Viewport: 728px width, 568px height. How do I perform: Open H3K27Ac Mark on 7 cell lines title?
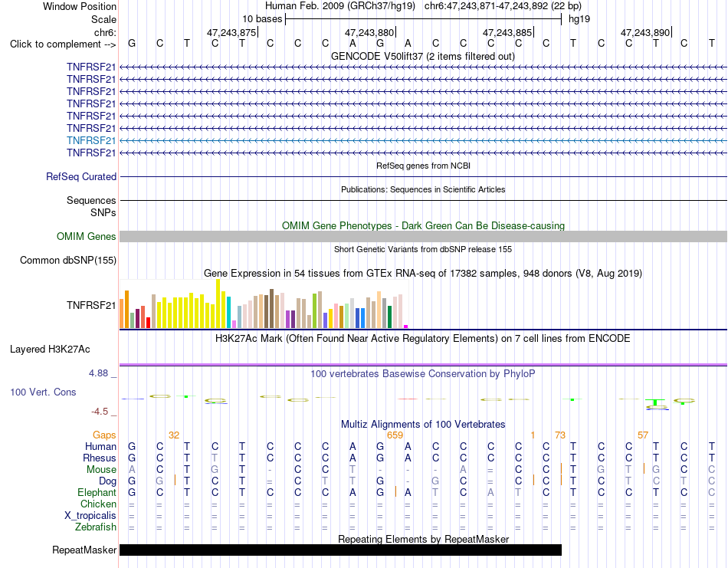pos(422,338)
